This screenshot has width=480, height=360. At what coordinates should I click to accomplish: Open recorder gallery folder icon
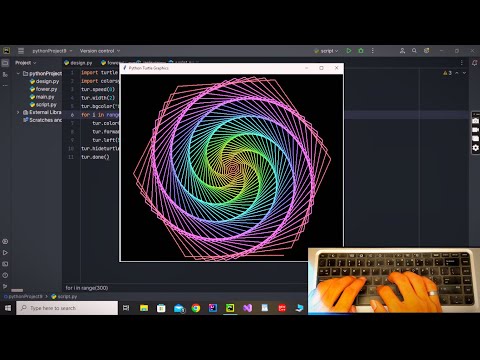(476, 138)
